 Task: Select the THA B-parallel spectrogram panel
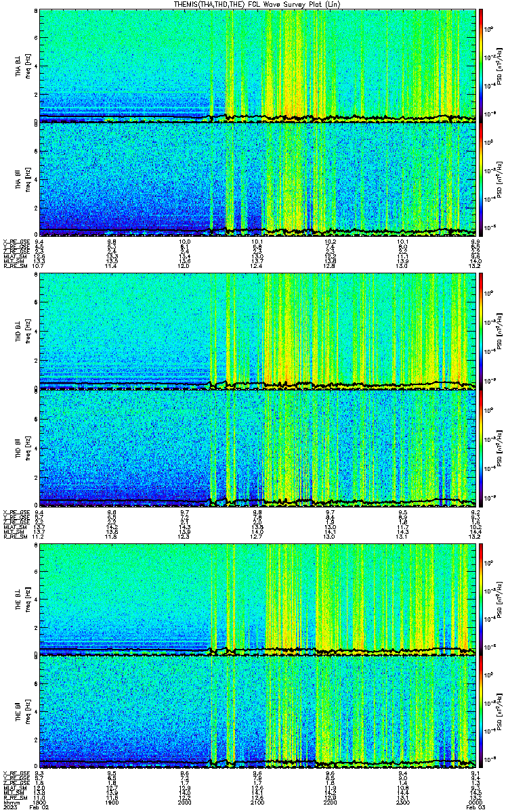258,179
